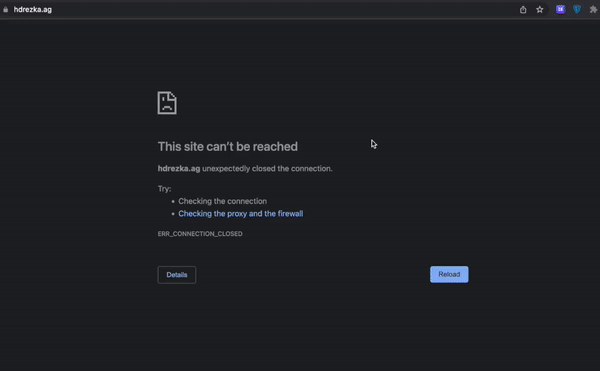The width and height of the screenshot is (600, 371).
Task: Open the extensions puzzle-piece menu
Action: pyautogui.click(x=593, y=10)
